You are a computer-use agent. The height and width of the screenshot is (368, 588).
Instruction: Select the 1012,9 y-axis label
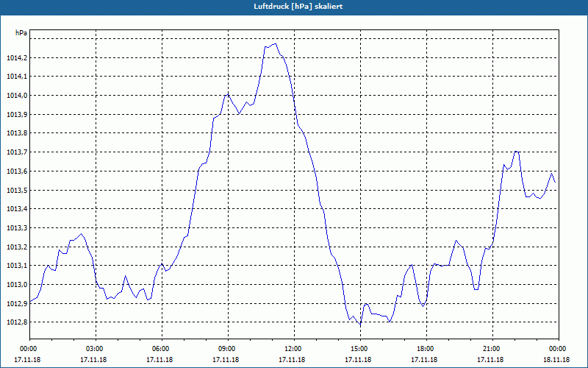pos(17,303)
